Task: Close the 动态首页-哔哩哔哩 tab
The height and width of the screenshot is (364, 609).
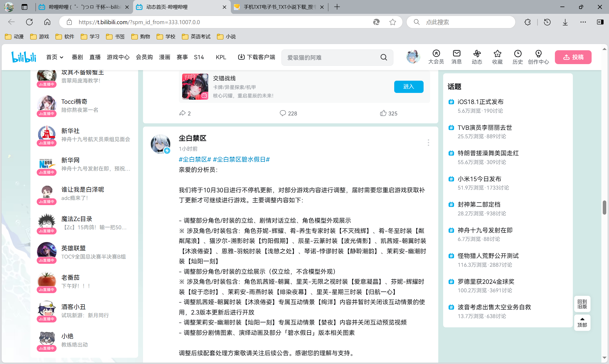Action: coord(225,7)
